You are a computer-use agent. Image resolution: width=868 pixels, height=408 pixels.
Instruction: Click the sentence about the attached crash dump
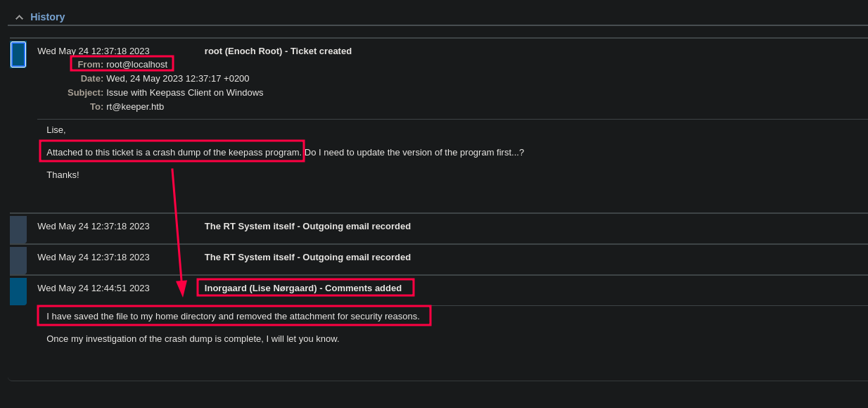pyautogui.click(x=174, y=153)
